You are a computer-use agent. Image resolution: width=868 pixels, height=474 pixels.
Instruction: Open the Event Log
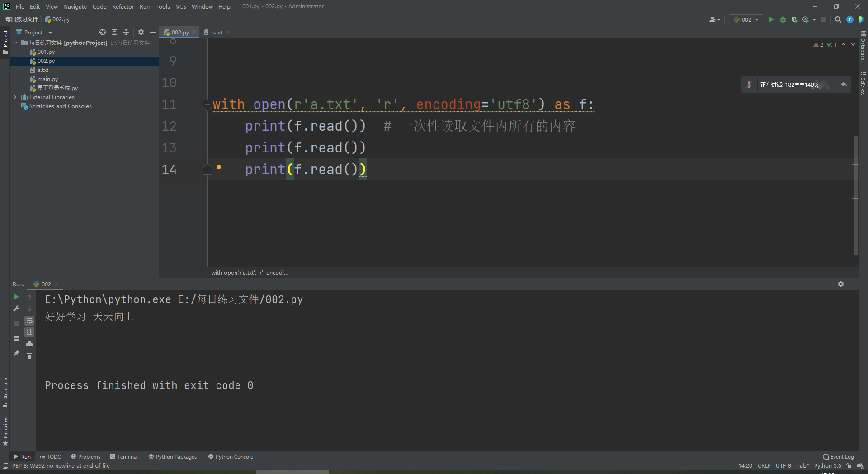pos(839,457)
